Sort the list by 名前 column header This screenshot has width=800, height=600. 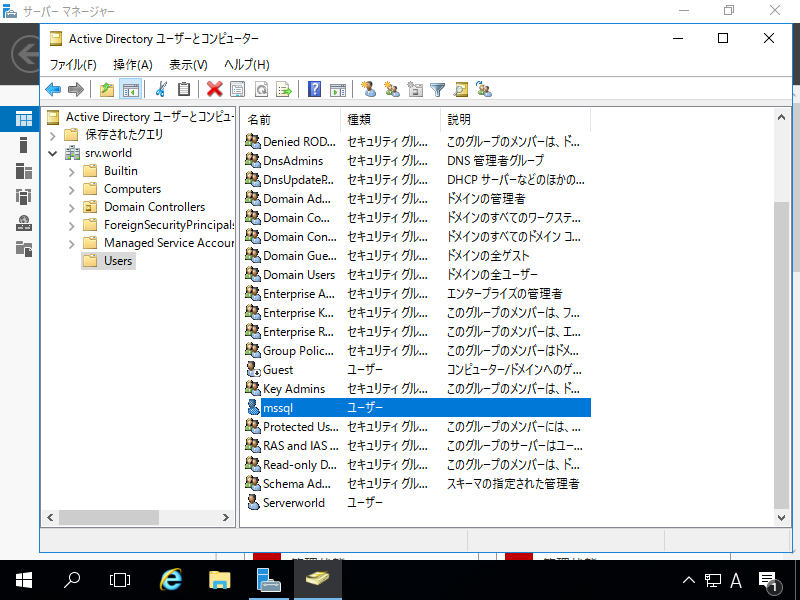pyautogui.click(x=291, y=119)
